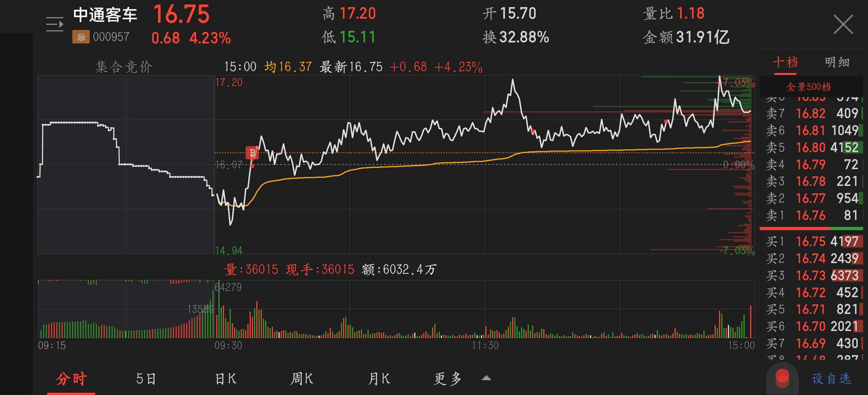Select sell level 卖3 at 16.78
This screenshot has width=868, height=395.
[x=811, y=181]
